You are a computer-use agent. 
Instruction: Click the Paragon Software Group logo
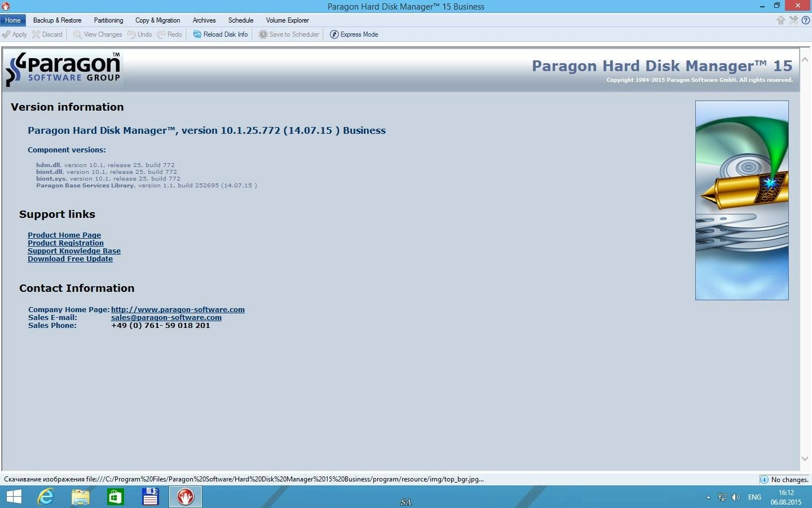point(63,69)
